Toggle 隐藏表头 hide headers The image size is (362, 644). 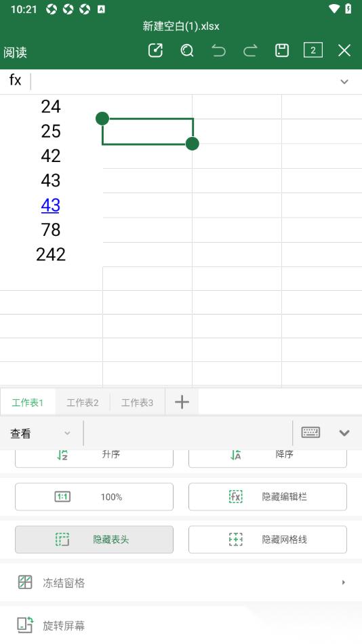pyautogui.click(x=94, y=540)
